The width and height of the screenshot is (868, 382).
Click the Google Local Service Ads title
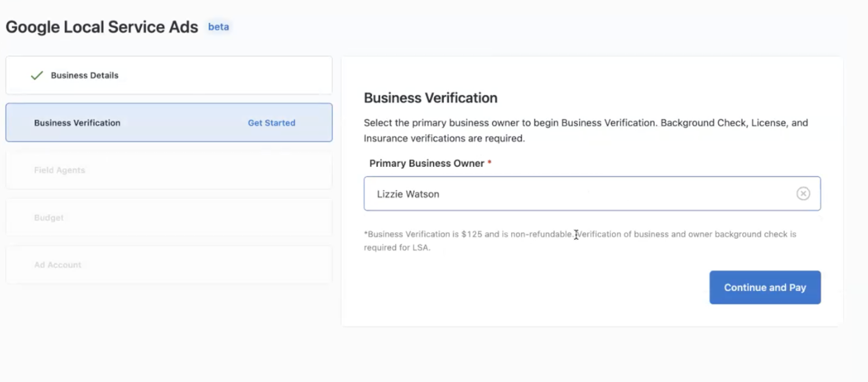(x=102, y=27)
